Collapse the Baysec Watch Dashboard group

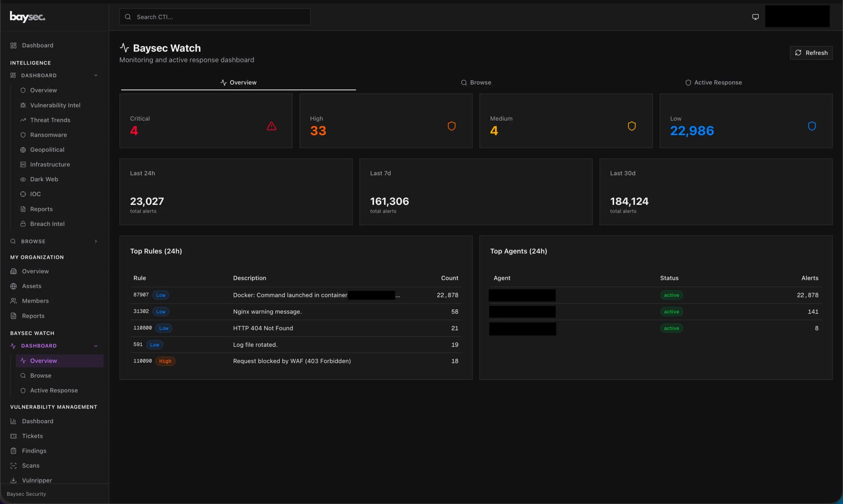point(96,346)
